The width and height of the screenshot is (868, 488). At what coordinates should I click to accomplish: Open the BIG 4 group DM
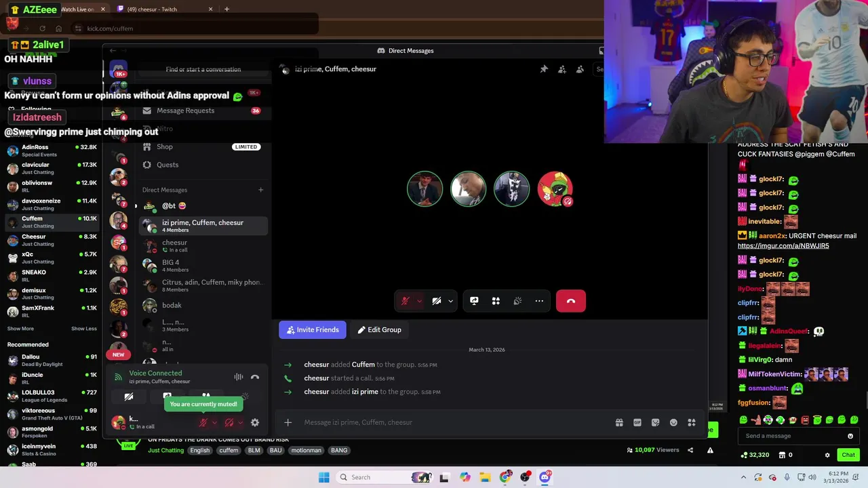click(x=202, y=266)
